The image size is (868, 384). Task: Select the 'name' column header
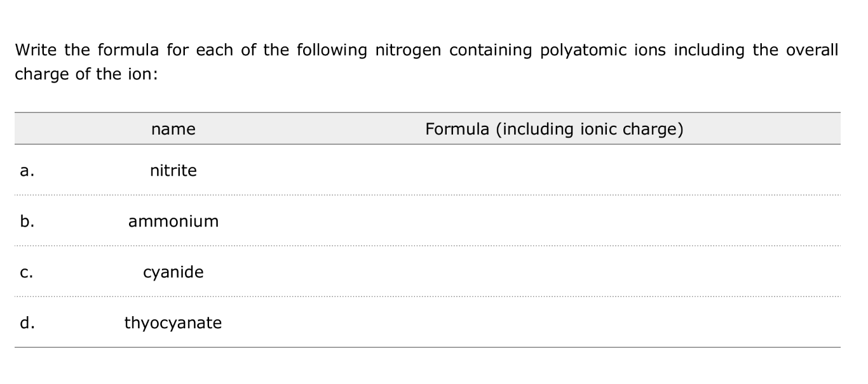pyautogui.click(x=173, y=129)
